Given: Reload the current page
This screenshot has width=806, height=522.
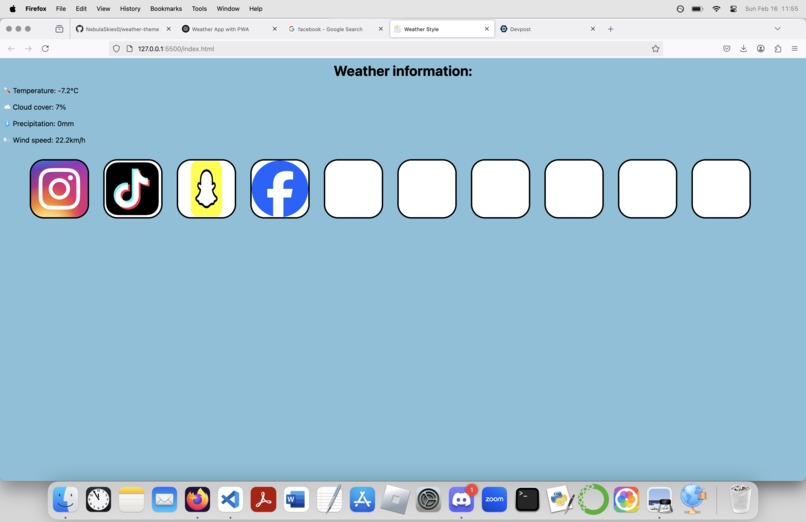Looking at the screenshot, I should pyautogui.click(x=45, y=48).
